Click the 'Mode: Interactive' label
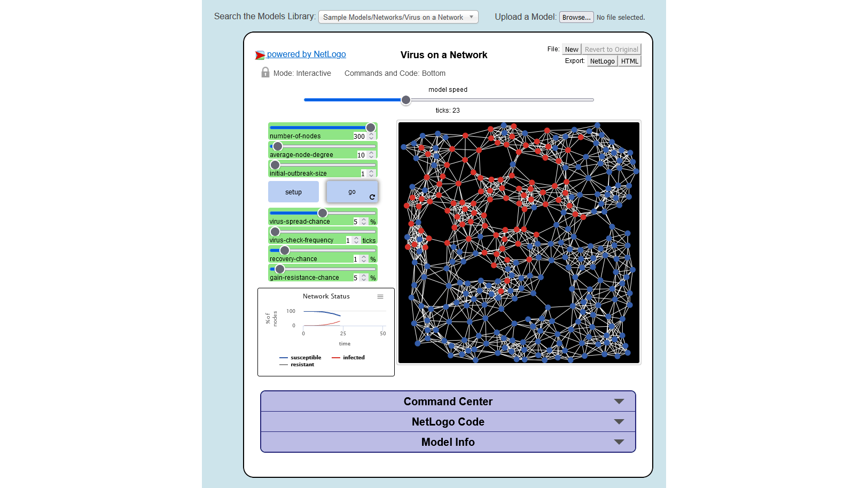Image resolution: width=868 pixels, height=488 pixels. coord(302,73)
